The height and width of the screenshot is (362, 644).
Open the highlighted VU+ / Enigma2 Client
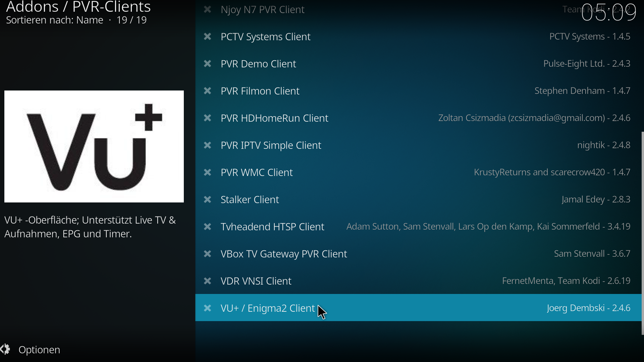(x=418, y=308)
